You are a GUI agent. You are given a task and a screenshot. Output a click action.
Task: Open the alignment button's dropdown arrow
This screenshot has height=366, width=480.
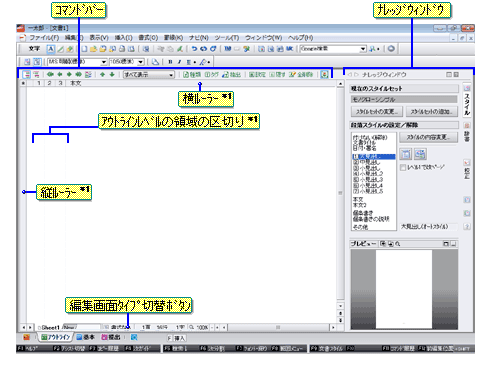[x=194, y=62]
